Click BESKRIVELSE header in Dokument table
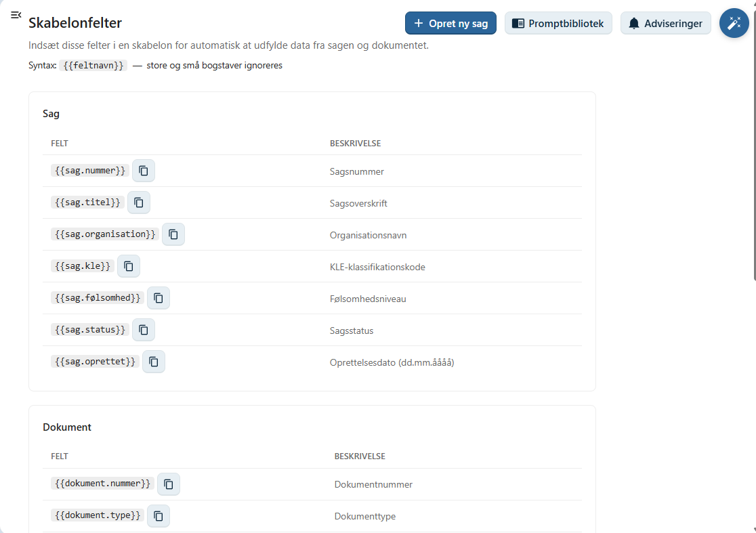Viewport: 756px width, 533px height. pyautogui.click(x=360, y=456)
